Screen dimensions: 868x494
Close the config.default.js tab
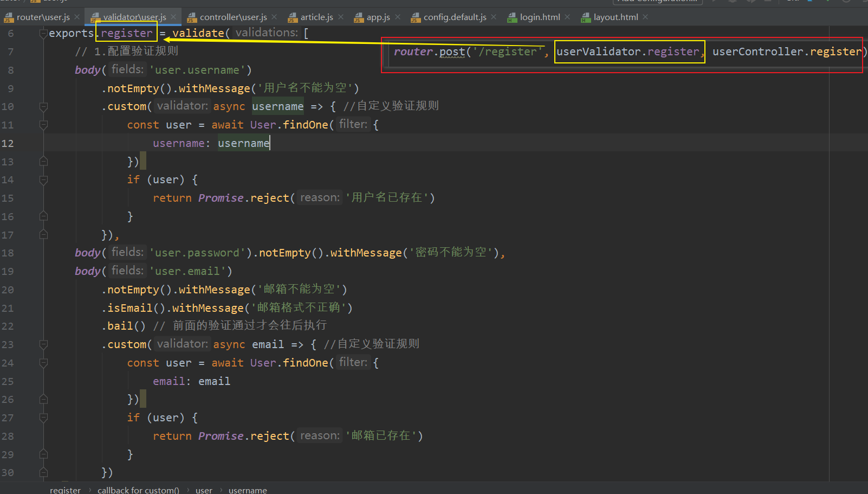[494, 17]
